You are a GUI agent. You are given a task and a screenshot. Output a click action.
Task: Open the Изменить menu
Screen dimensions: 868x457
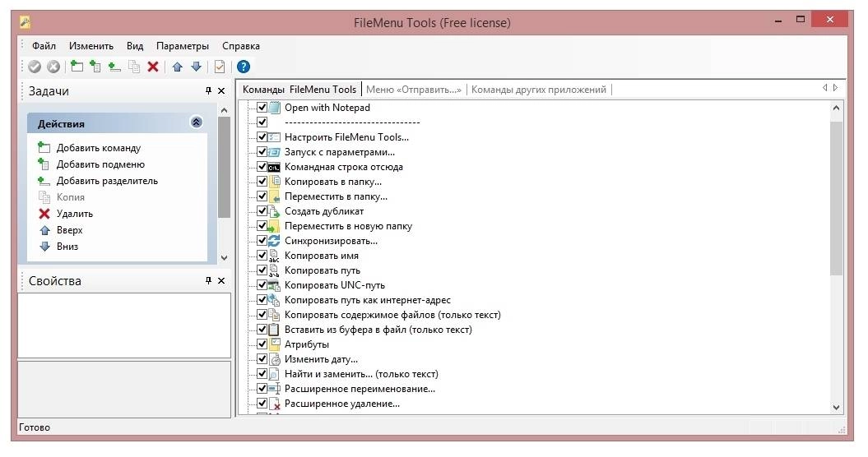tap(91, 46)
